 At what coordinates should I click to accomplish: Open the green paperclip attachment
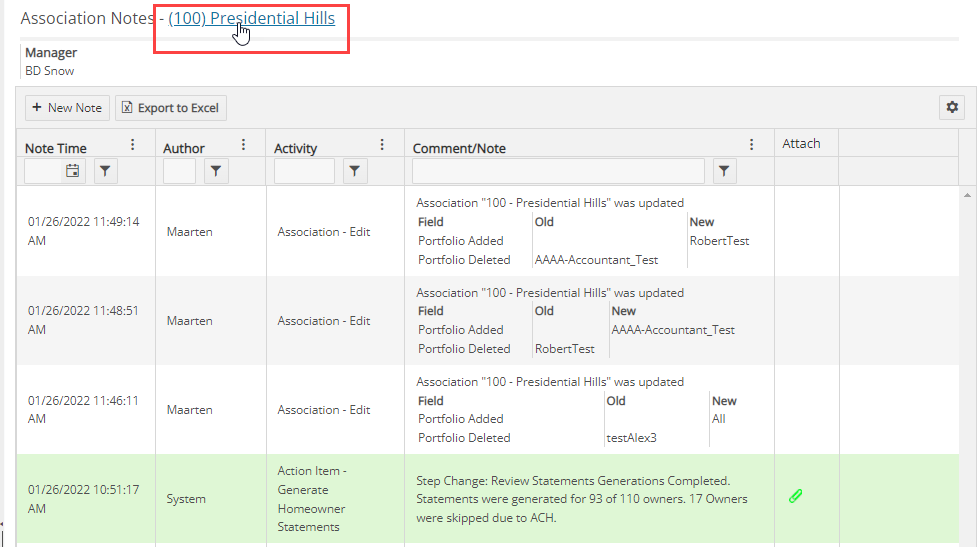[x=796, y=496]
